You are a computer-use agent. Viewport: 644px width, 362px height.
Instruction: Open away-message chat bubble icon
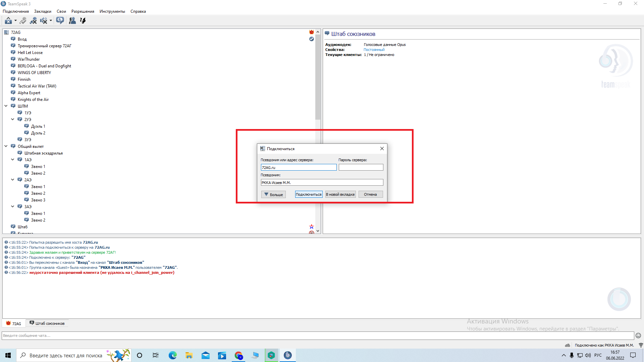click(x=60, y=20)
